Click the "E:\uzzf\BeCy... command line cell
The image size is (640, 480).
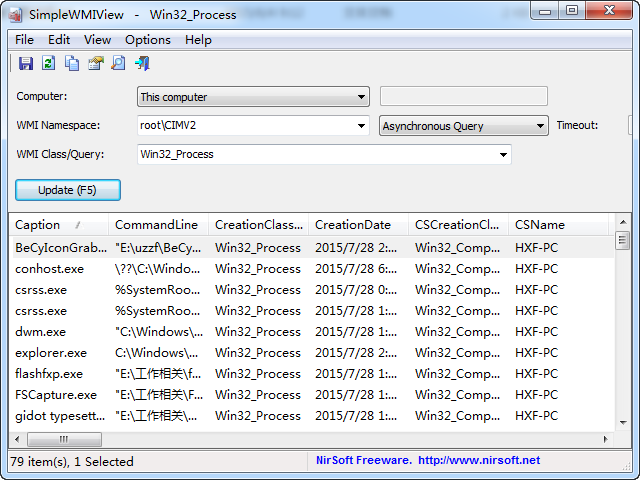158,248
